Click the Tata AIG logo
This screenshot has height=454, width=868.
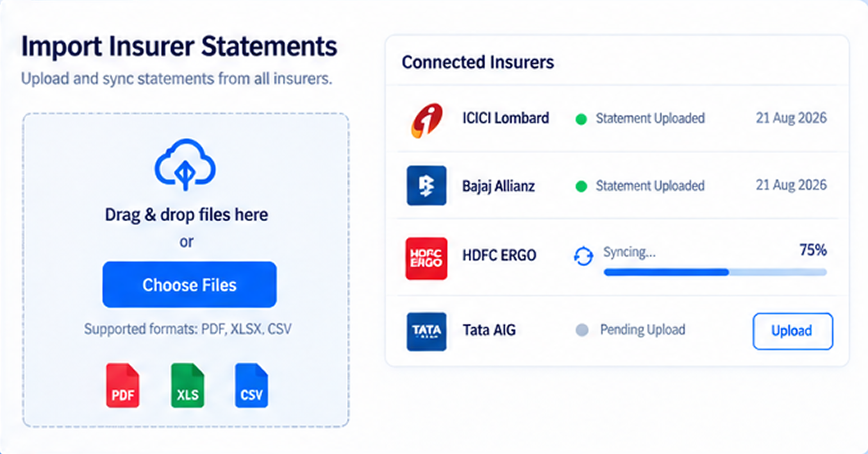[x=426, y=331]
